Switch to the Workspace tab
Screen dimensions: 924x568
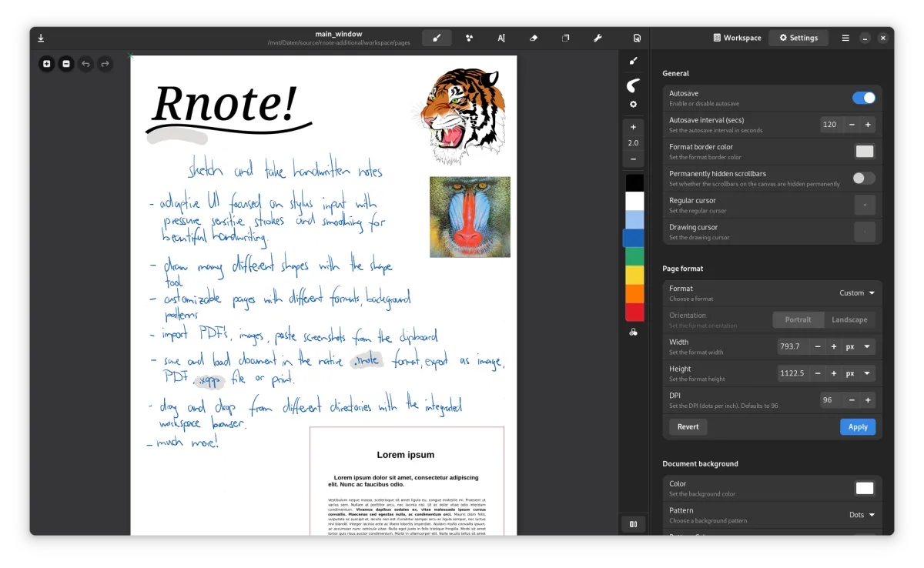pyautogui.click(x=736, y=37)
